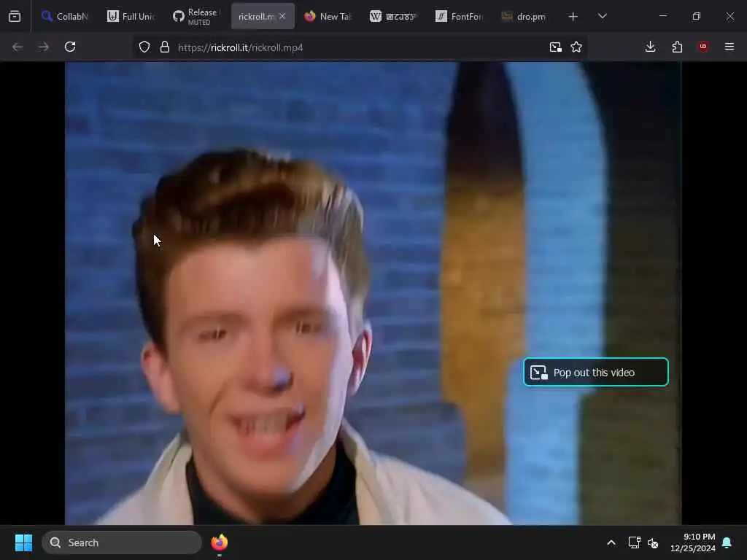Screen dimensions: 747x560
Task: Click the video to toggle playback
Action: [x=373, y=293]
